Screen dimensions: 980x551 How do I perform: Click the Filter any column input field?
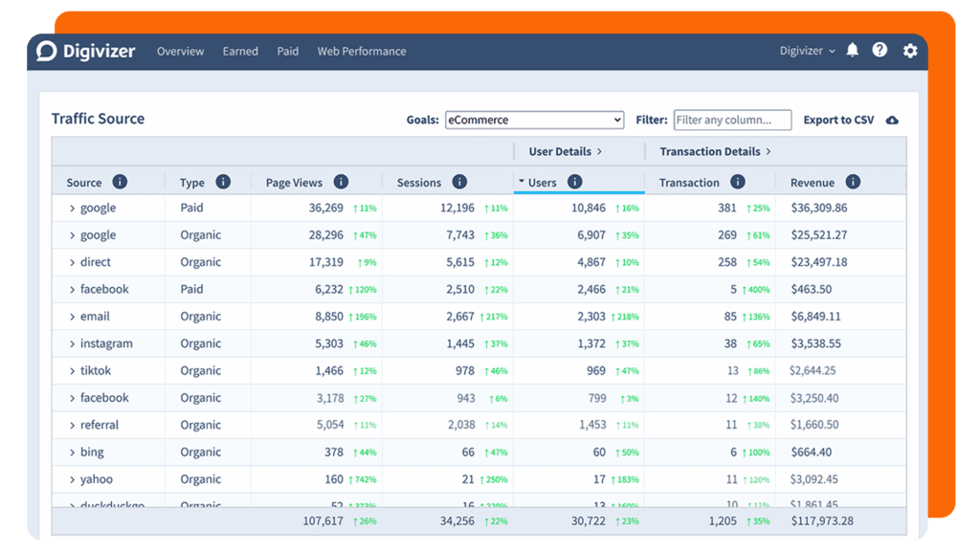[x=732, y=121]
